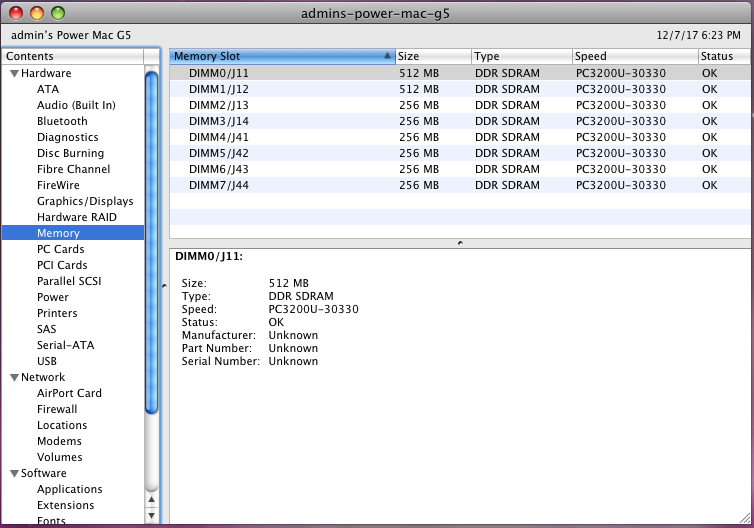Select the DIMM1/J12 memory row
The width and height of the screenshot is (754, 528).
tap(460, 89)
